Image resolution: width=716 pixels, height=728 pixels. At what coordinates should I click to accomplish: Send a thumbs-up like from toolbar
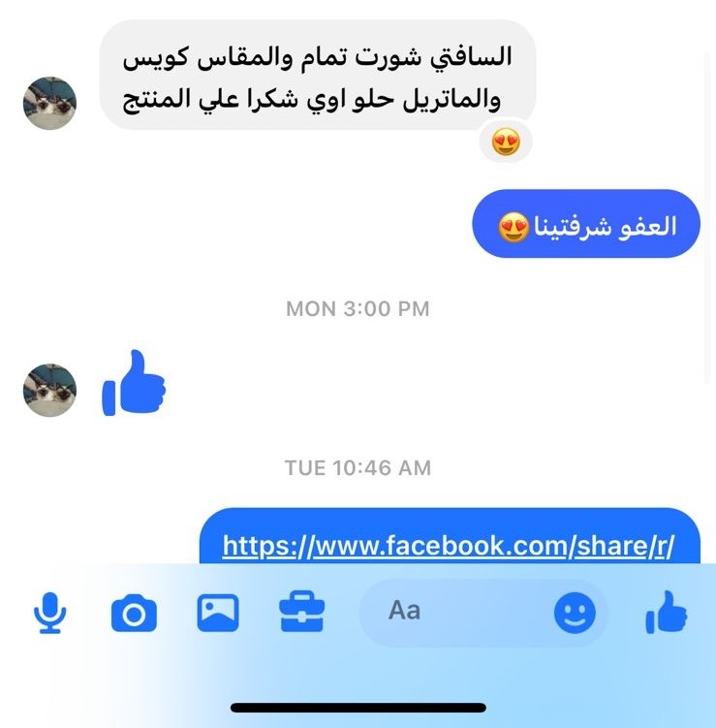tap(666, 612)
